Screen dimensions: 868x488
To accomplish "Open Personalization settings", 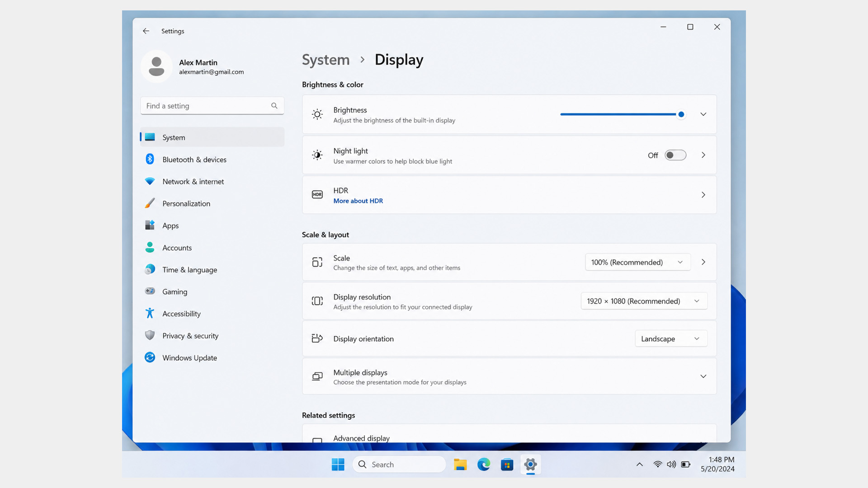I will [x=212, y=203].
